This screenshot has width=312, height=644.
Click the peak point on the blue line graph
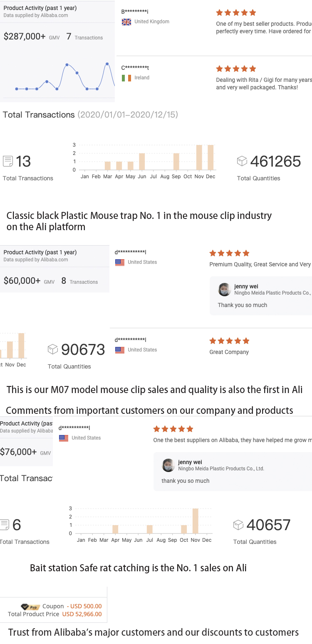pyautogui.click(x=107, y=64)
